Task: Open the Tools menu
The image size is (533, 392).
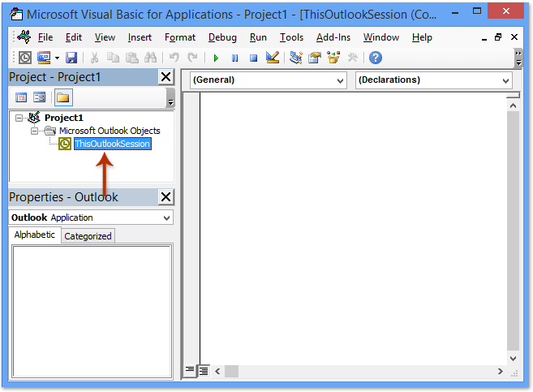Action: pos(291,37)
